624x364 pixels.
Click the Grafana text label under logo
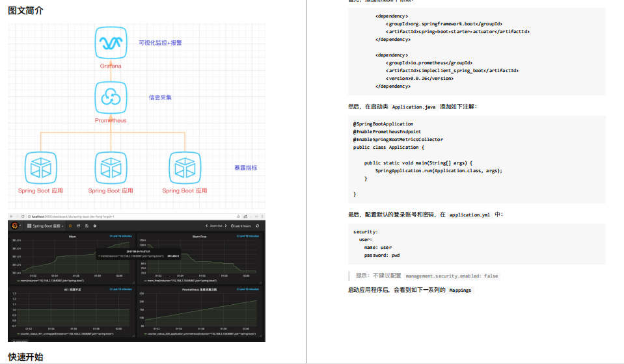111,66
